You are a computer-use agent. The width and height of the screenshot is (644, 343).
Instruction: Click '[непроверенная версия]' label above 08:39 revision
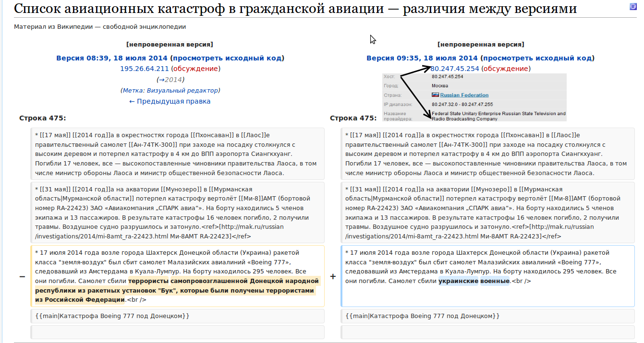click(170, 45)
